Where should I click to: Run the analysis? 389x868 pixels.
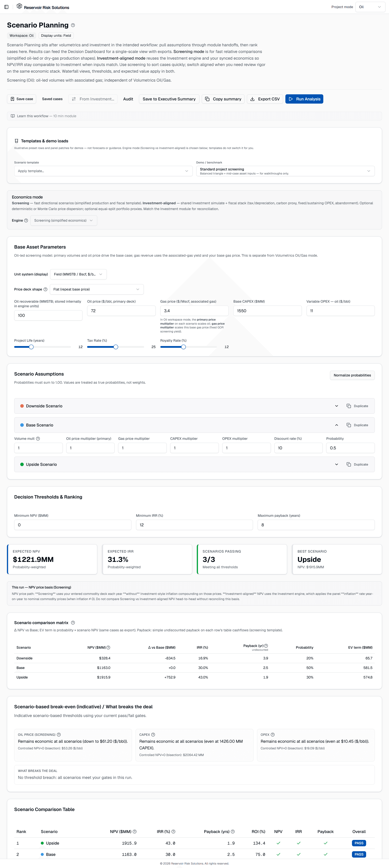click(304, 99)
